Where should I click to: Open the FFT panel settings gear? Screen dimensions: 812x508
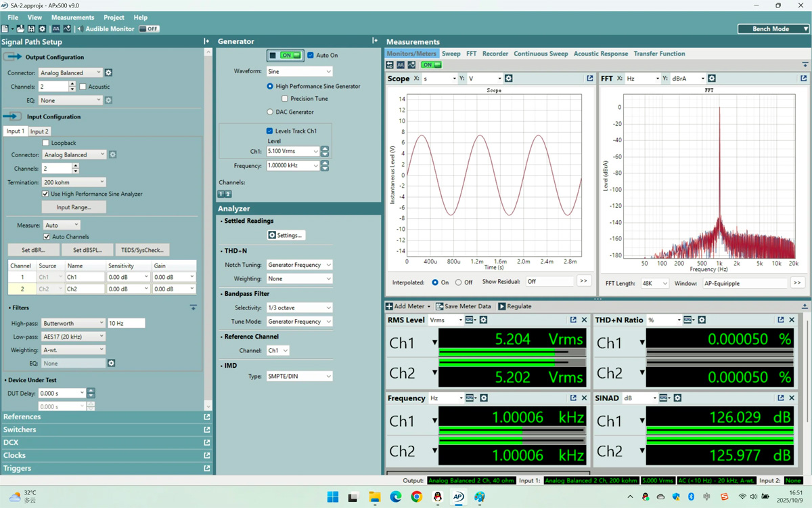point(711,78)
